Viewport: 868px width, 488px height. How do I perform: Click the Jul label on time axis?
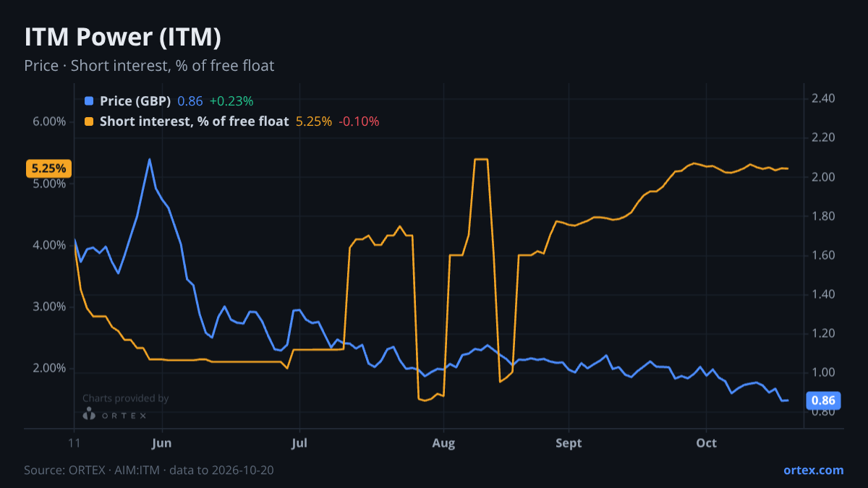(299, 442)
